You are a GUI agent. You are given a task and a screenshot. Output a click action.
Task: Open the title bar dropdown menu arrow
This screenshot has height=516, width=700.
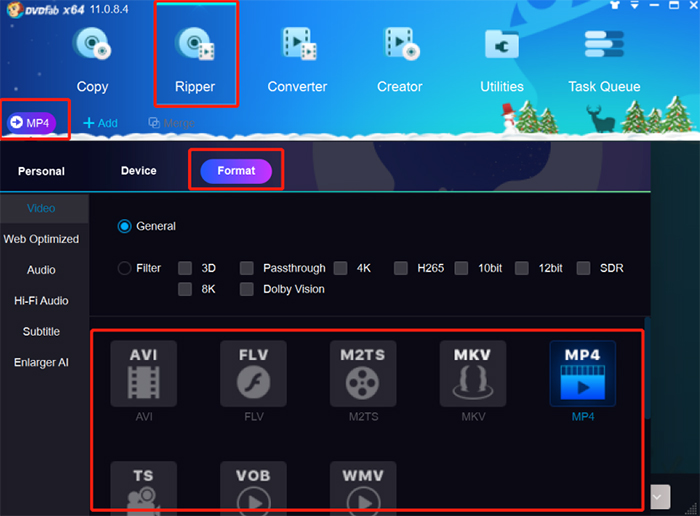click(634, 5)
